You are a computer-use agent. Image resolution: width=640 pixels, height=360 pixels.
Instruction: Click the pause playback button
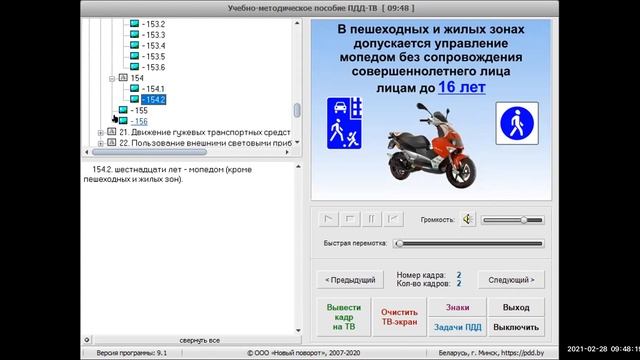[x=371, y=219]
